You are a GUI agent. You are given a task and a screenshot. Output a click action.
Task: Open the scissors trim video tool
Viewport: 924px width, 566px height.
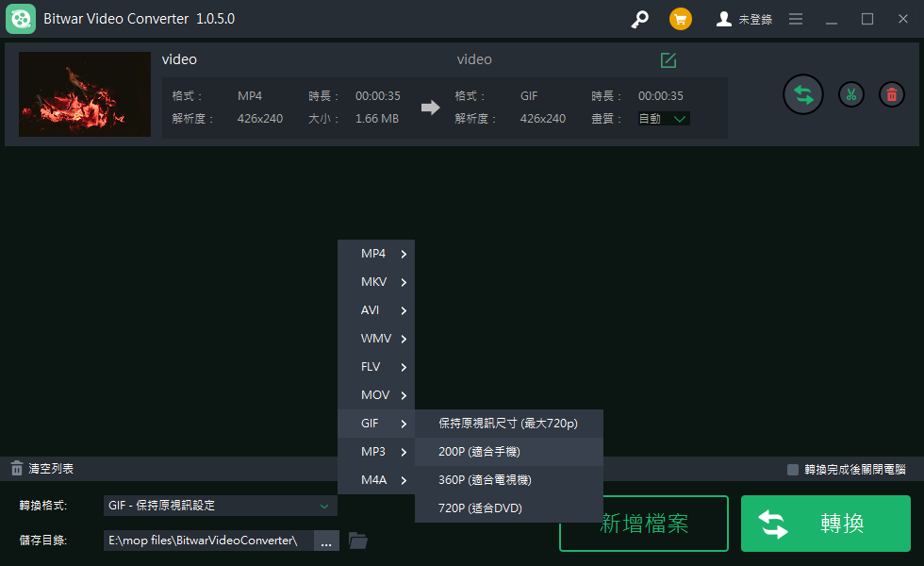(x=850, y=94)
